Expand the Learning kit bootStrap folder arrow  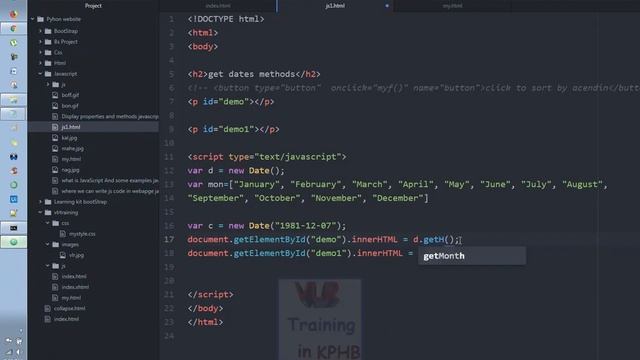pos(40,202)
